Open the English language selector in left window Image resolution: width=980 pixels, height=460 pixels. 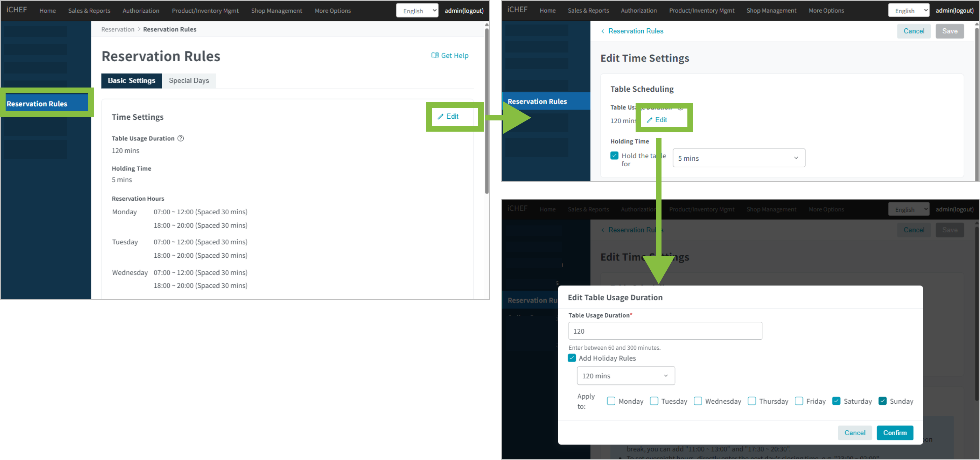click(x=417, y=11)
